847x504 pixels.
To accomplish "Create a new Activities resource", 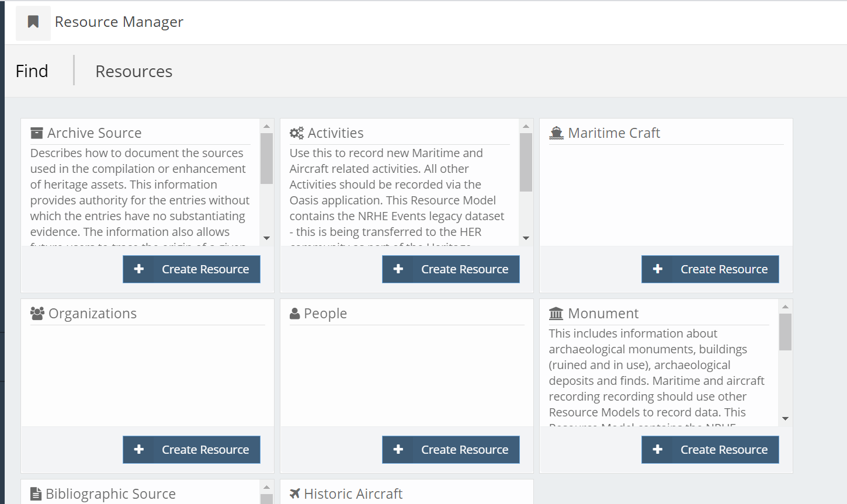I will [x=450, y=269].
